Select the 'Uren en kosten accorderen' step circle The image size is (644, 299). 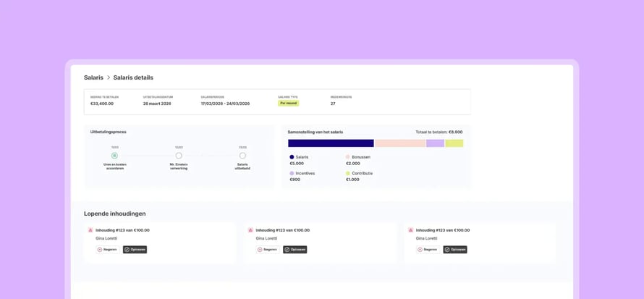[x=114, y=156]
